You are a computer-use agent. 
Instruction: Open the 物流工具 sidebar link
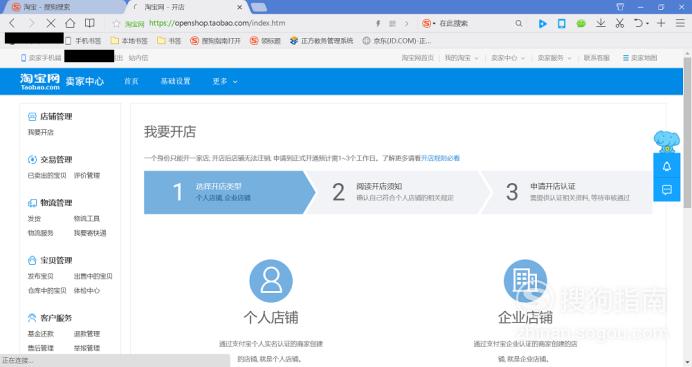pyautogui.click(x=86, y=218)
